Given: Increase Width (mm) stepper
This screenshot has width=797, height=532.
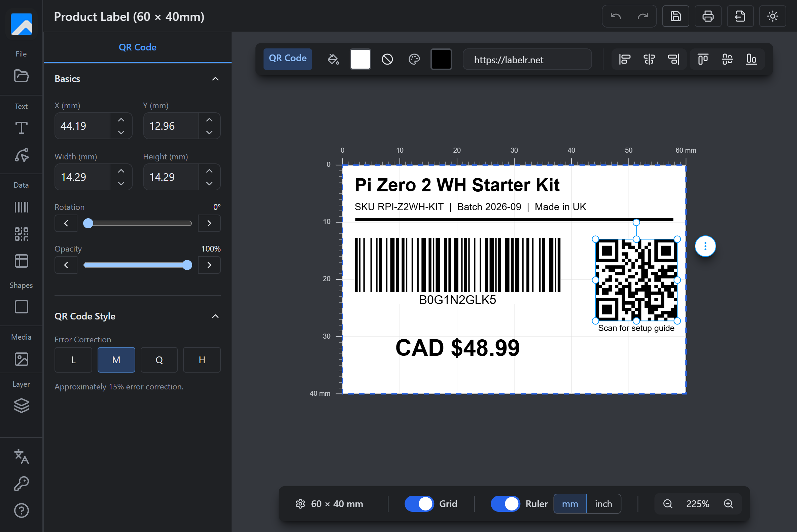Looking at the screenshot, I should (121, 171).
